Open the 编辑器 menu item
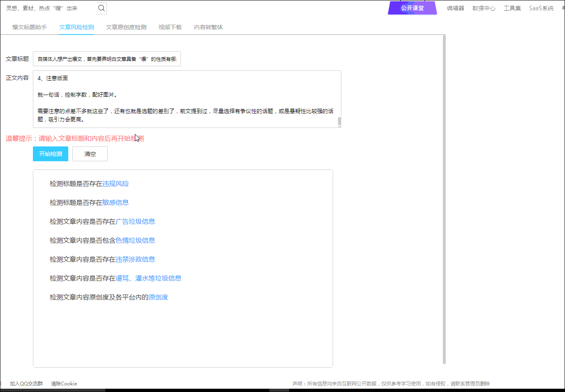 pos(456,8)
